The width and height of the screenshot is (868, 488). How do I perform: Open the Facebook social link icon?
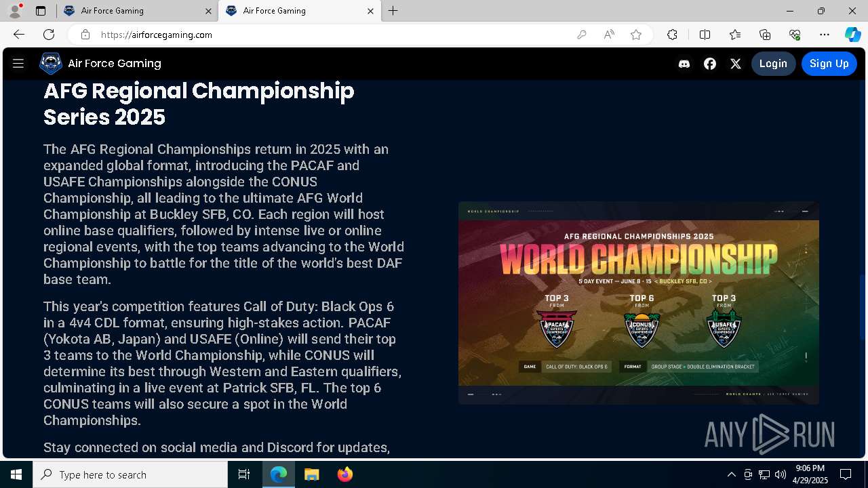pos(710,64)
